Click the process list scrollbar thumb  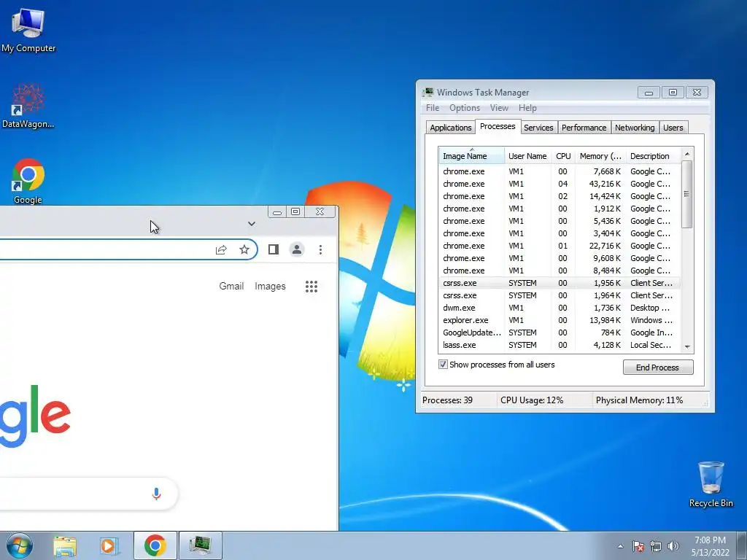tap(686, 194)
